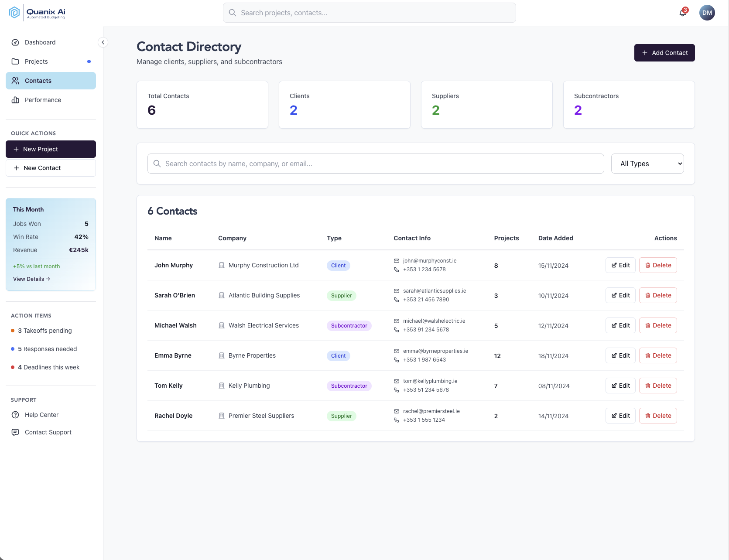The image size is (729, 560).
Task: Start a New Project via quick actions
Action: [51, 149]
